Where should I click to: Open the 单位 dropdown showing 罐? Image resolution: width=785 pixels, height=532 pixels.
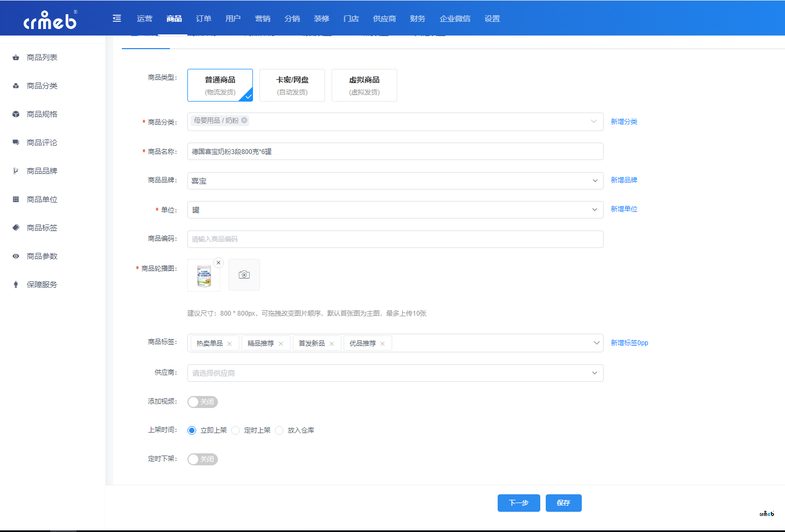coord(396,210)
